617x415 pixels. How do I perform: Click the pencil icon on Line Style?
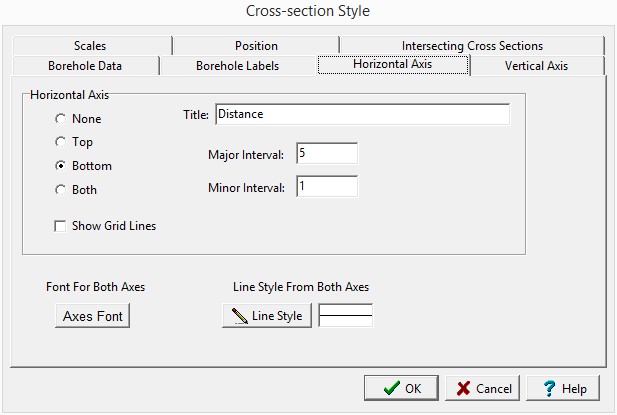(x=239, y=316)
